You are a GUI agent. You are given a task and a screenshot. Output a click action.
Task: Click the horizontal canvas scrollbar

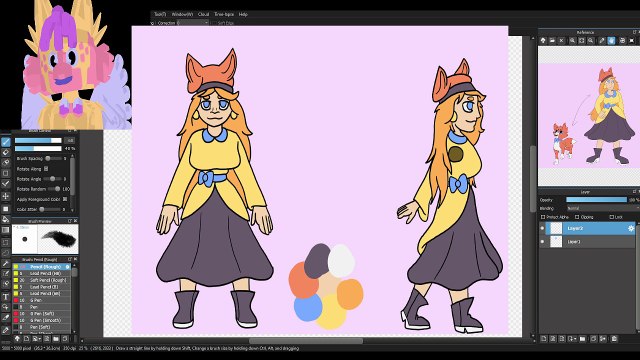tap(306, 341)
